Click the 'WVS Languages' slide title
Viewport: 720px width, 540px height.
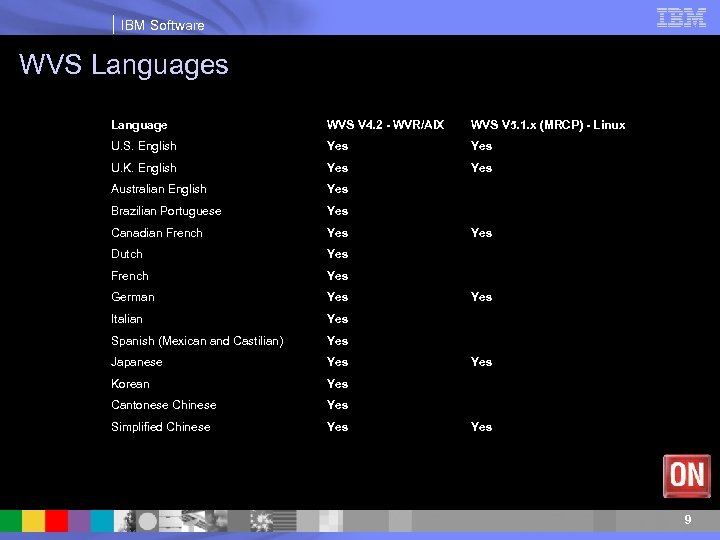click(x=124, y=65)
